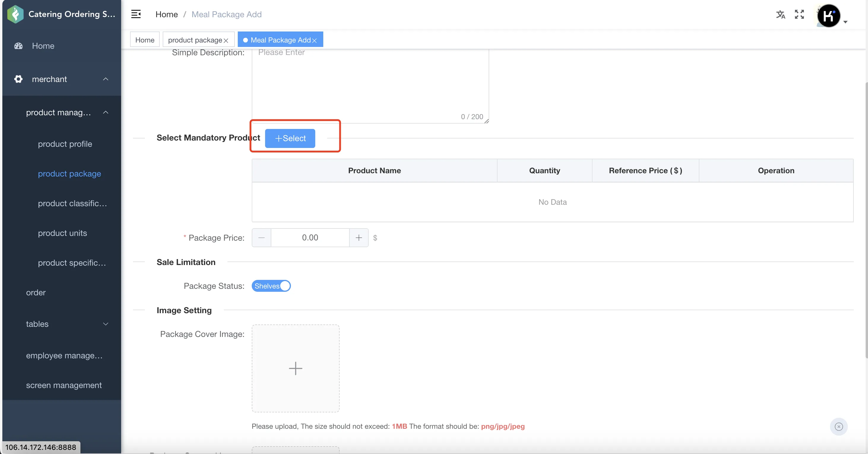Collapse the sidebar with the hamburger icon

coord(136,14)
